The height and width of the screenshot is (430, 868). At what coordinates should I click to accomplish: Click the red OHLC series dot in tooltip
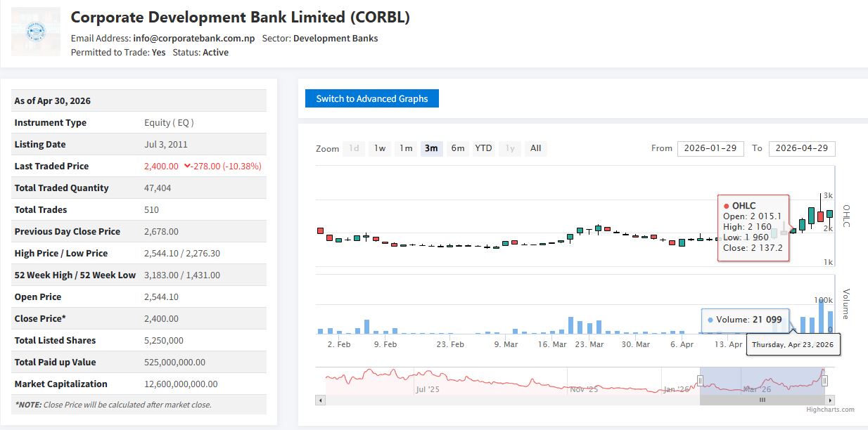(726, 206)
